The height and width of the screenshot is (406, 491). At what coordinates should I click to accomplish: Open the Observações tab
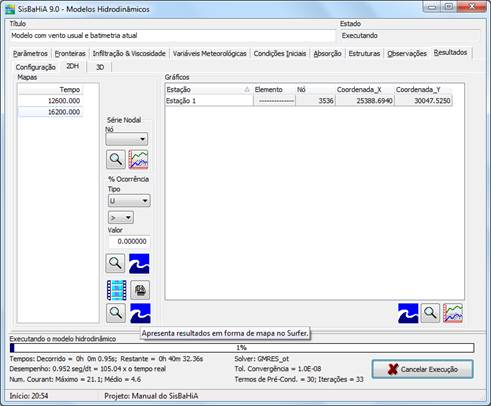coord(407,53)
